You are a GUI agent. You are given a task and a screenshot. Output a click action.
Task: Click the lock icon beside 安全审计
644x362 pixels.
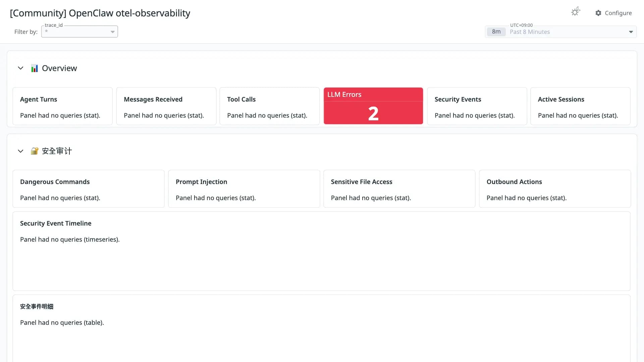coord(34,151)
